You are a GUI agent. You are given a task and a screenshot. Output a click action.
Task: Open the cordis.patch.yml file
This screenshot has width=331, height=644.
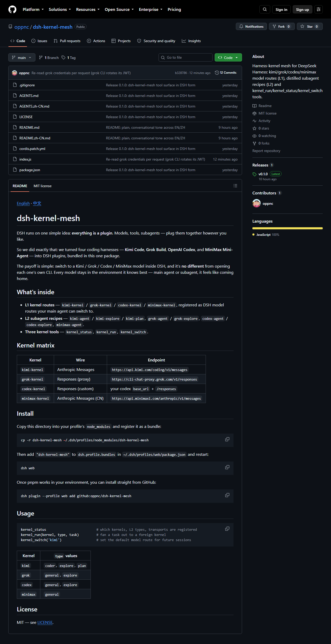coord(32,149)
